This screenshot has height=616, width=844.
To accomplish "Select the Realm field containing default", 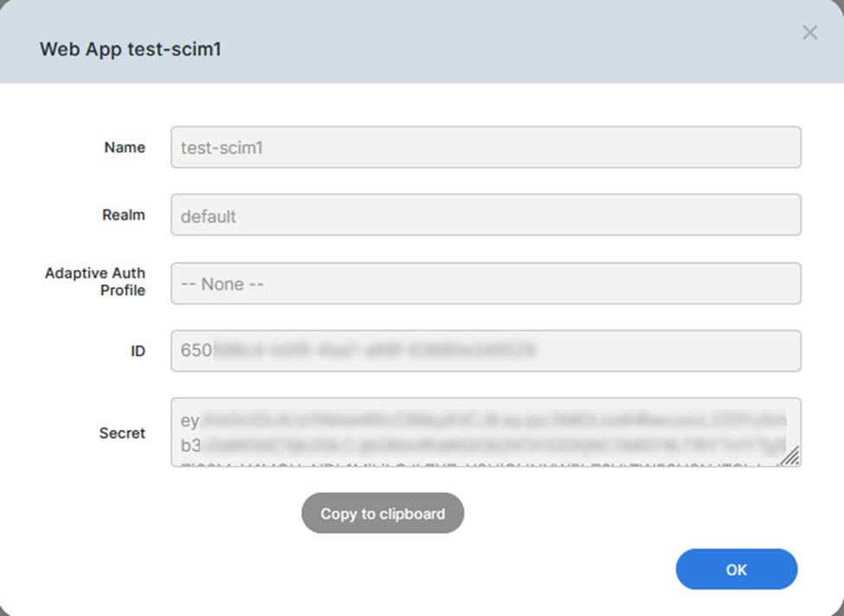I will (x=485, y=215).
